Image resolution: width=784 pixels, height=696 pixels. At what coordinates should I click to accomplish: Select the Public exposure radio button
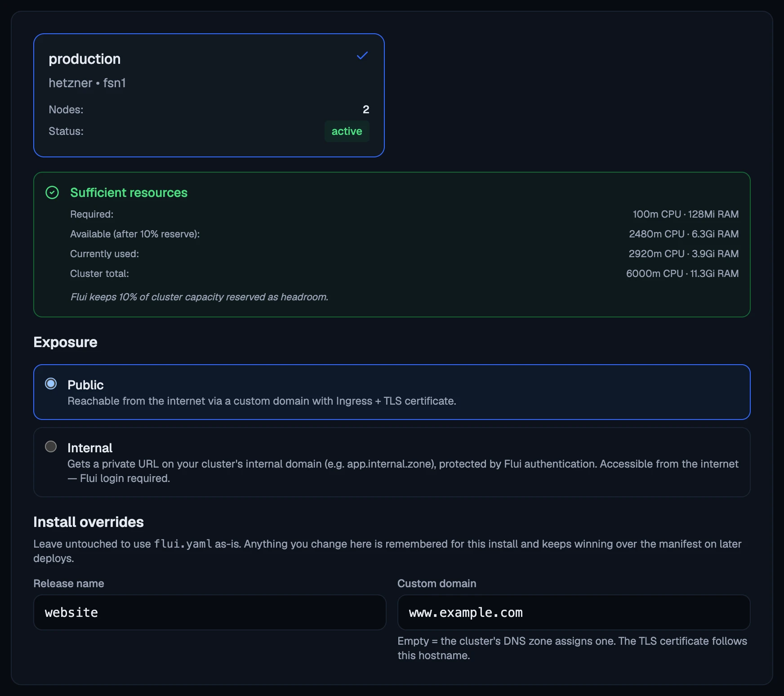[x=51, y=384]
